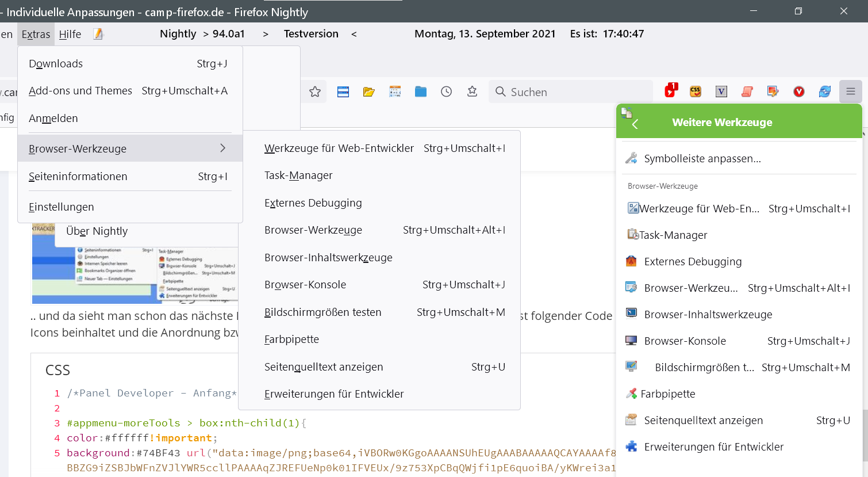Select Task-Manager in the Extras submenu

tap(298, 175)
